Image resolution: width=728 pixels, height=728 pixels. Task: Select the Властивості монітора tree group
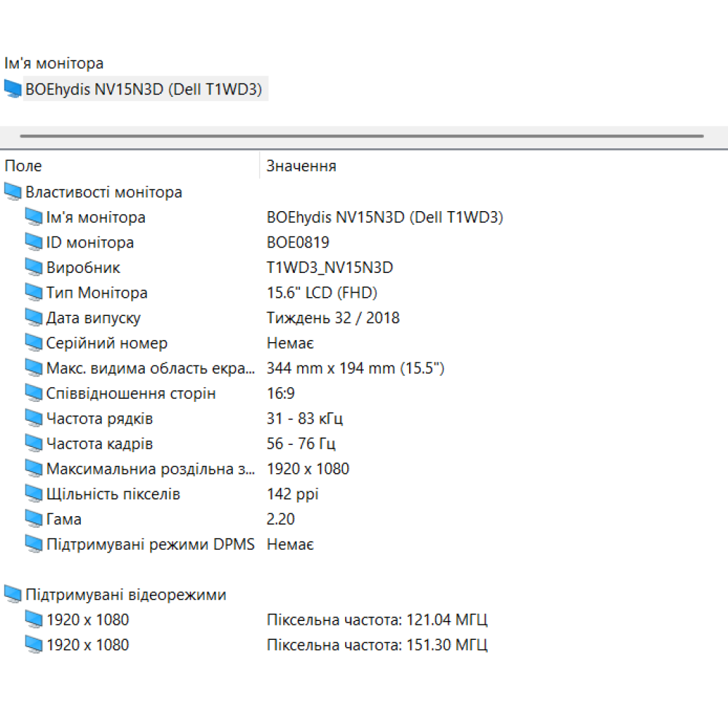(x=103, y=192)
